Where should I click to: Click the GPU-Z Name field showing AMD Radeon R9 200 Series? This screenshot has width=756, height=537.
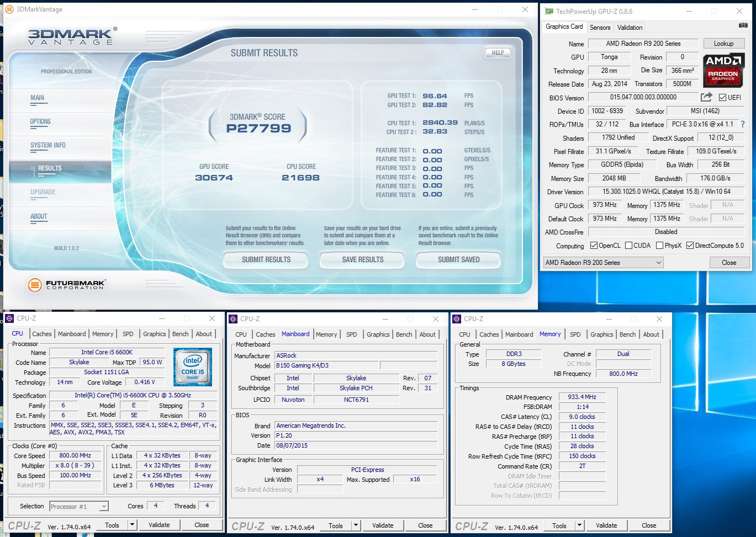643,44
